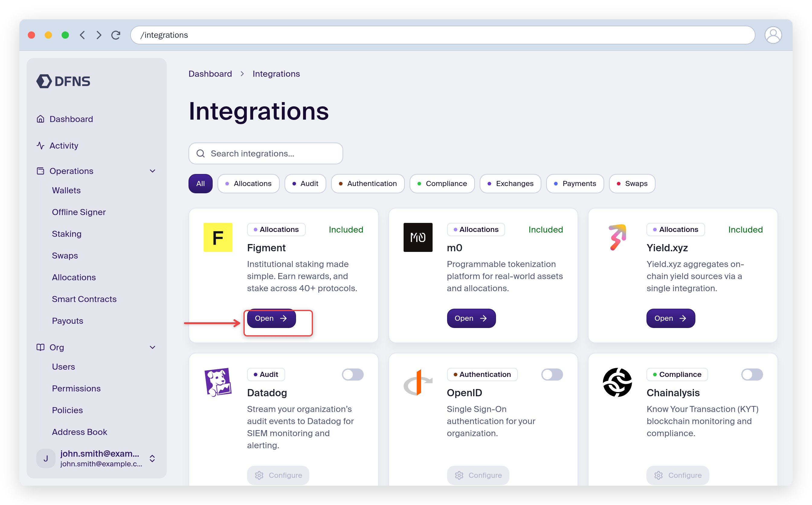Filter by Exchanges category

coord(511,183)
